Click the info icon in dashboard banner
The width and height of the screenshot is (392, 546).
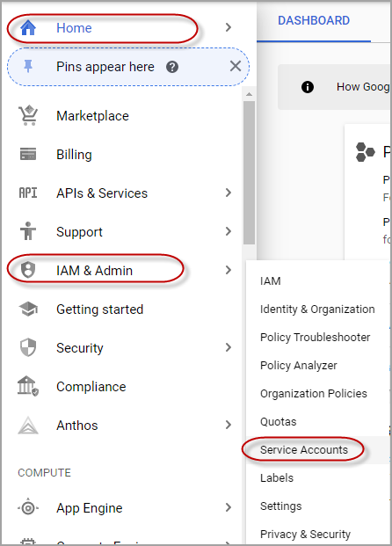click(x=308, y=87)
